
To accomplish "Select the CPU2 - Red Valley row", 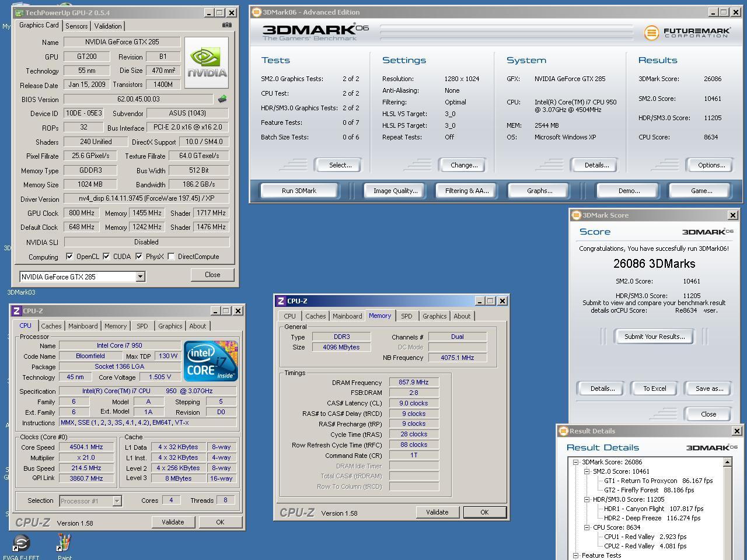I will click(645, 546).
